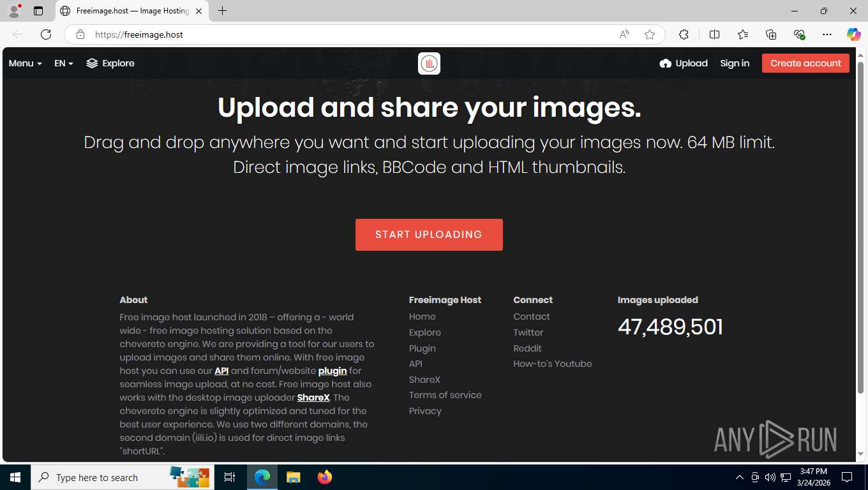Open Contact link under Connect

point(532,316)
